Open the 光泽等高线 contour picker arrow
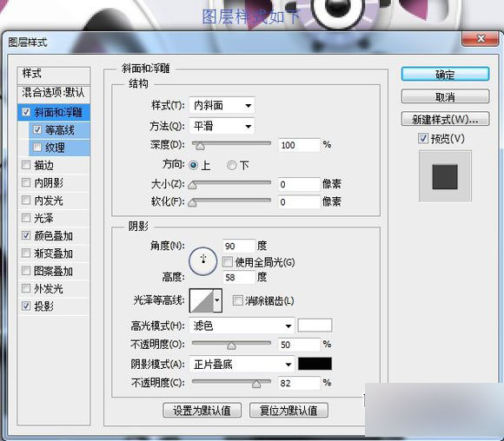Viewport: 504px width, 441px height. (217, 300)
